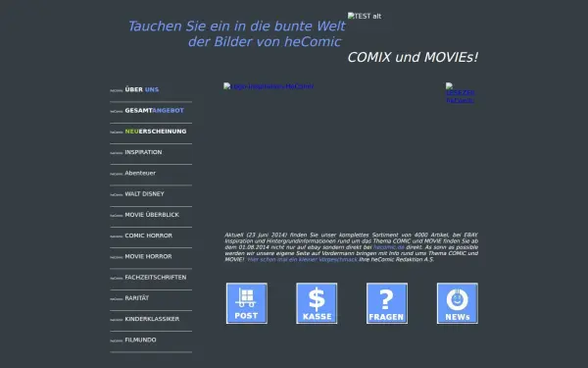Open Abenteuer category
The height and width of the screenshot is (368, 588).
(140, 173)
